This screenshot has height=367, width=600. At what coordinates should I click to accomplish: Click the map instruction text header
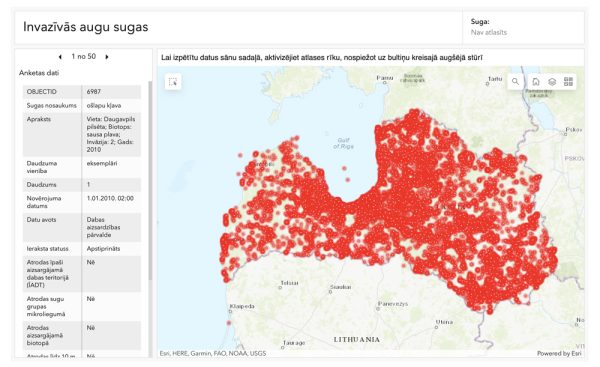(x=321, y=58)
